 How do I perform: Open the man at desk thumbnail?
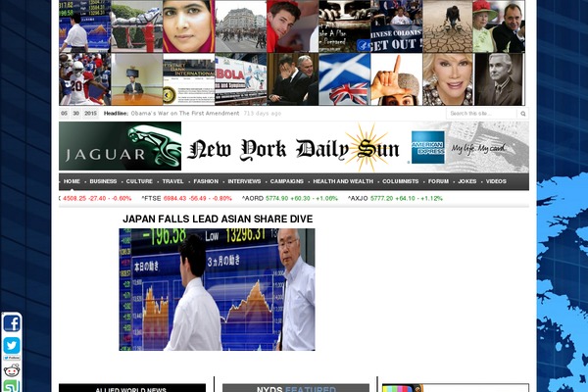(137, 79)
